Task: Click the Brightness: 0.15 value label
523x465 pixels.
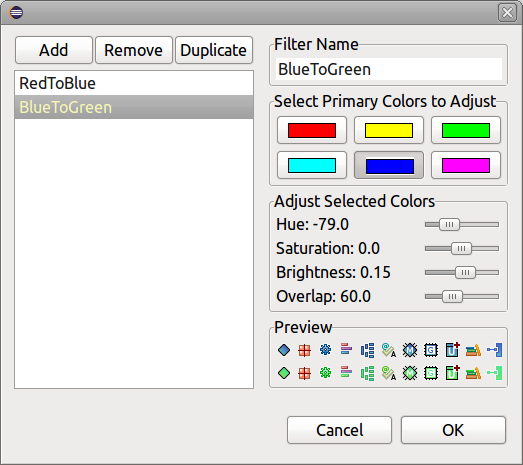Action: pyautogui.click(x=333, y=273)
